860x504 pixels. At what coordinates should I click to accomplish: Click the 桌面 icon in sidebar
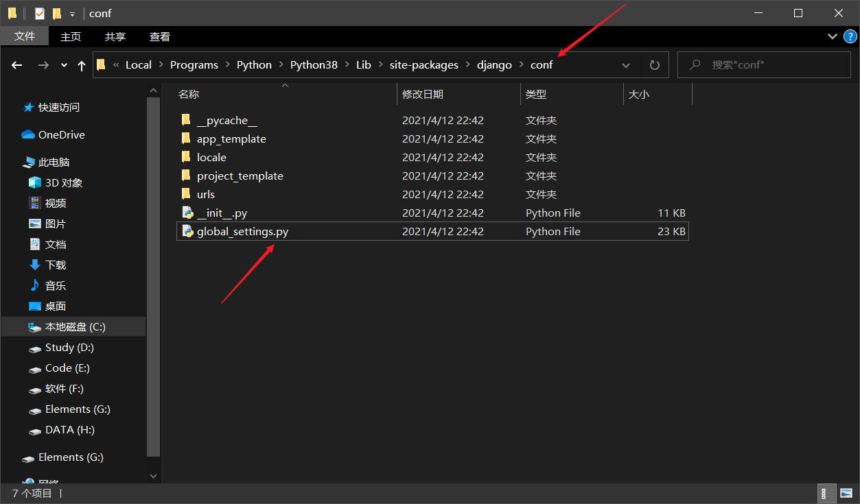pyautogui.click(x=35, y=306)
